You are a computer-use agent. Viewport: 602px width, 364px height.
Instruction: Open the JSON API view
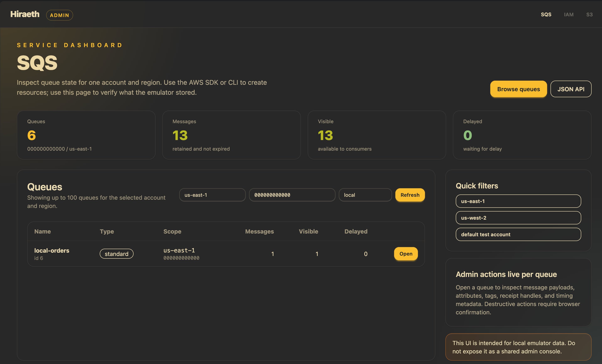pyautogui.click(x=571, y=89)
